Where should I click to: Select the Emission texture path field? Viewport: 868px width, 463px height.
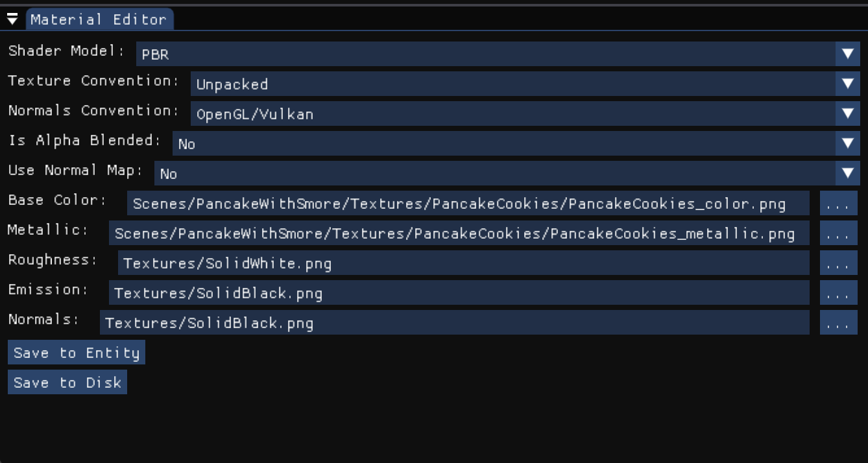point(458,293)
